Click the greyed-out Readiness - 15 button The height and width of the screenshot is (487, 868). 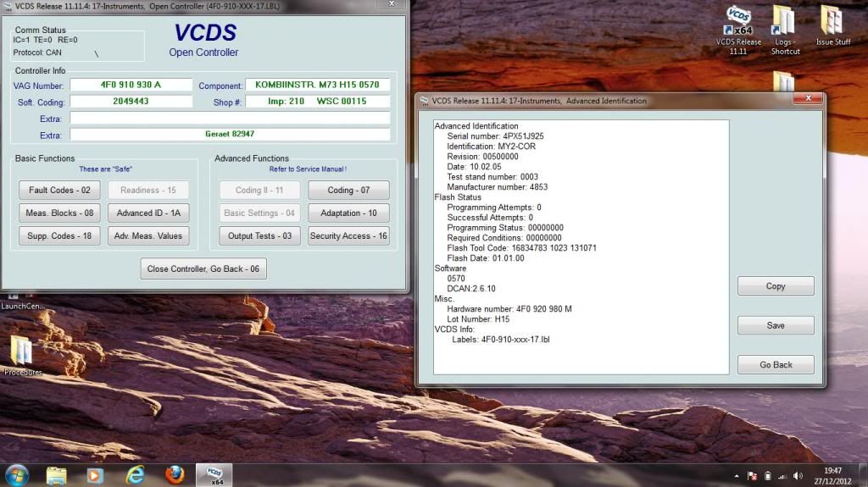click(x=147, y=190)
